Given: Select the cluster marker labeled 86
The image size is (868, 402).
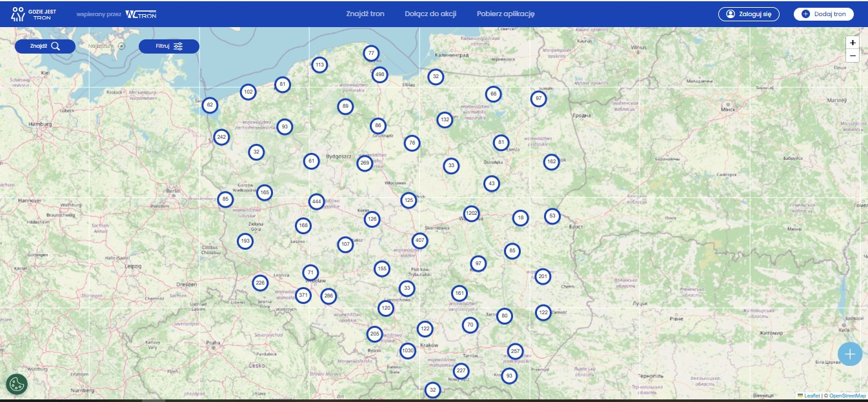Looking at the screenshot, I should coord(378,126).
